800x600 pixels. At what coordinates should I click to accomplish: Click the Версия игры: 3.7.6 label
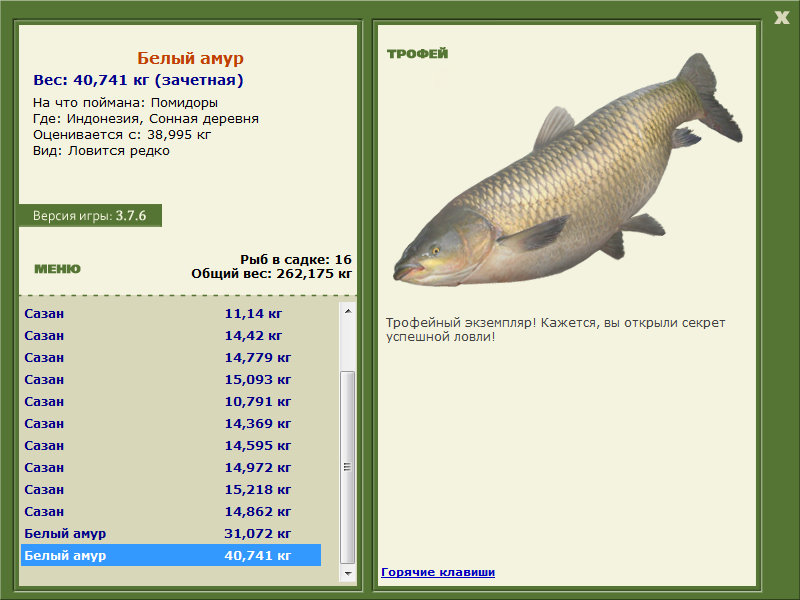click(x=90, y=215)
